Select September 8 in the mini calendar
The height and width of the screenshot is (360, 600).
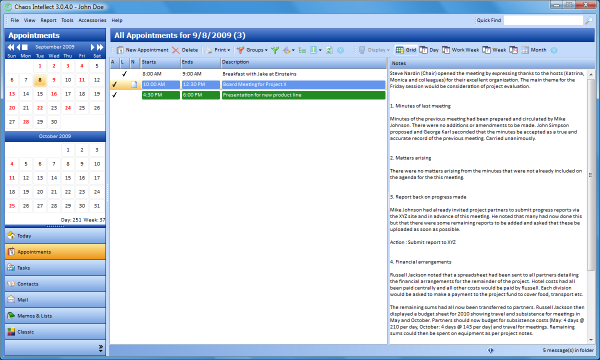[x=40, y=80]
